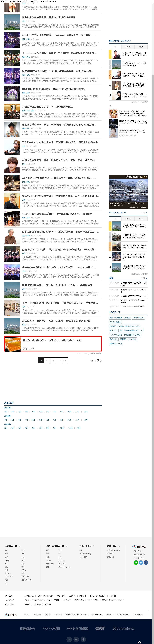Click the LUXA winter travel banner ad
This screenshot has width=154, height=644.
point(128,192)
